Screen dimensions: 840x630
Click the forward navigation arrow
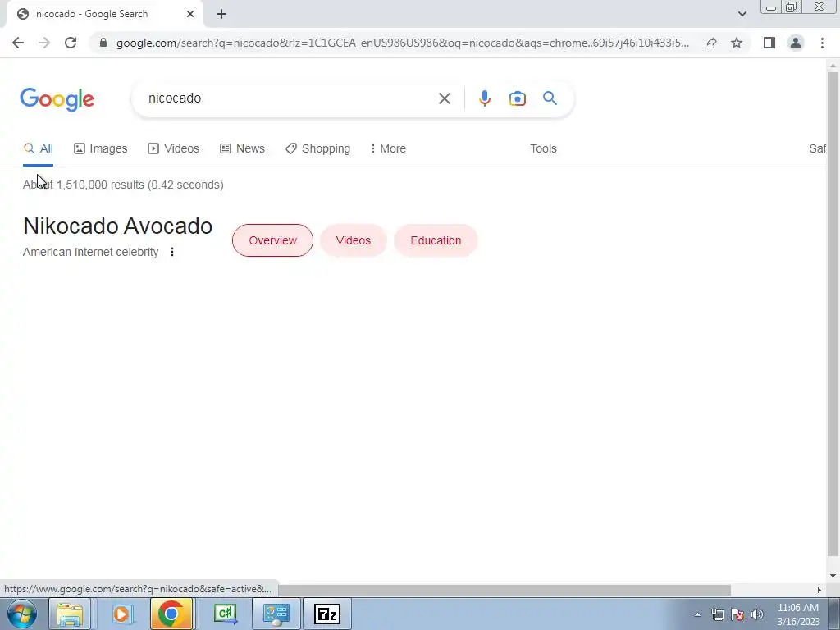44,43
